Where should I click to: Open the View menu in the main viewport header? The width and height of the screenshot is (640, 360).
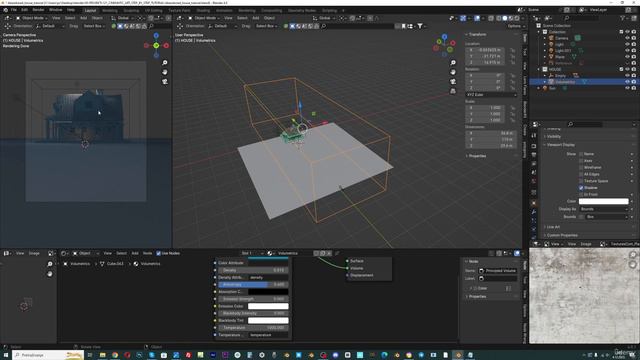(228, 18)
